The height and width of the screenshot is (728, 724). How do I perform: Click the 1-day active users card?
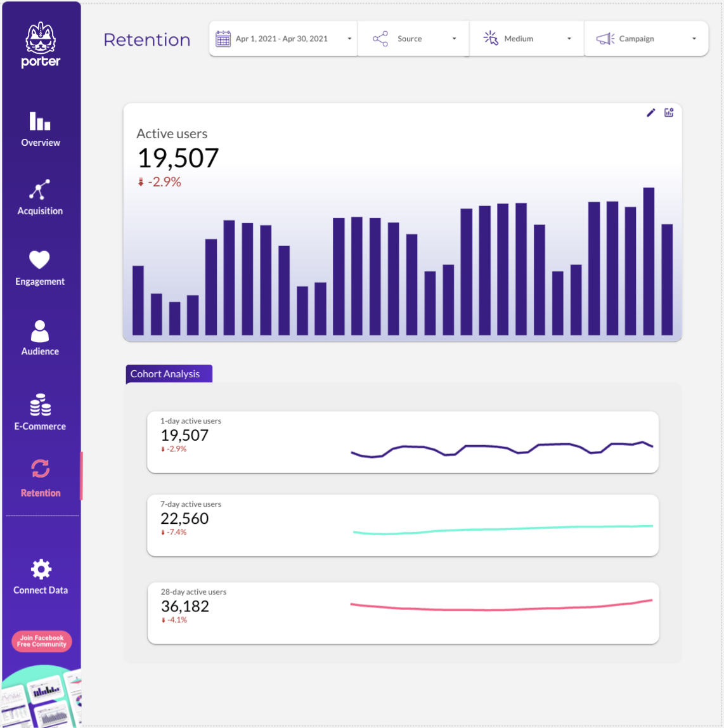(x=403, y=442)
